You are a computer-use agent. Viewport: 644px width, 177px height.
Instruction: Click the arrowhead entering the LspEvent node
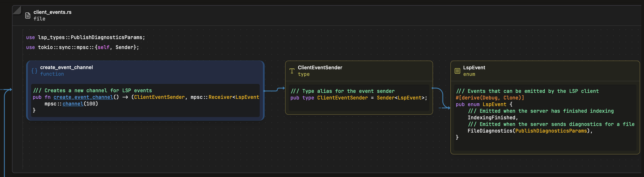(449, 108)
